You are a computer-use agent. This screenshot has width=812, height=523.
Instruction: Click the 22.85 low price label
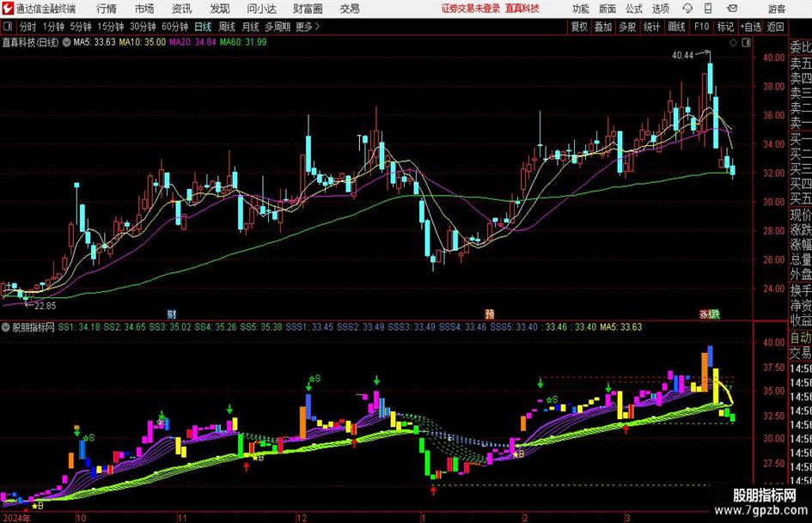(x=45, y=306)
